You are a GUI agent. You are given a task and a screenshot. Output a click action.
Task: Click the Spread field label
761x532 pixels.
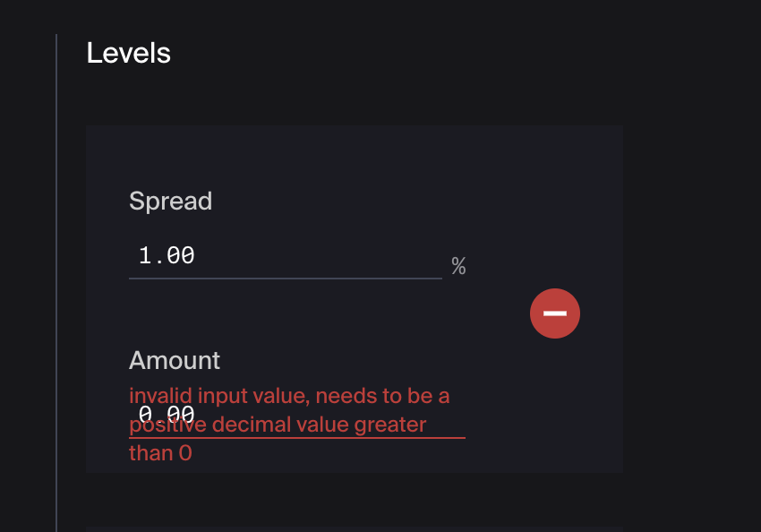[170, 201]
